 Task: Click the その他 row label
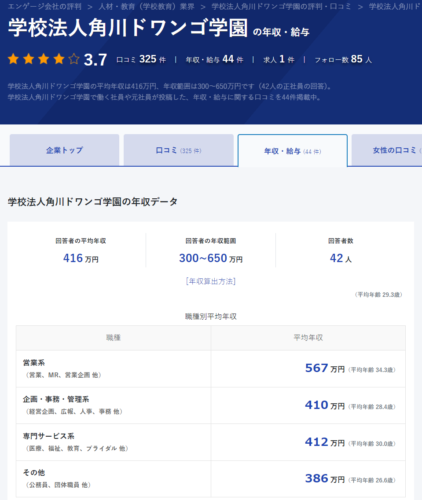tap(34, 472)
